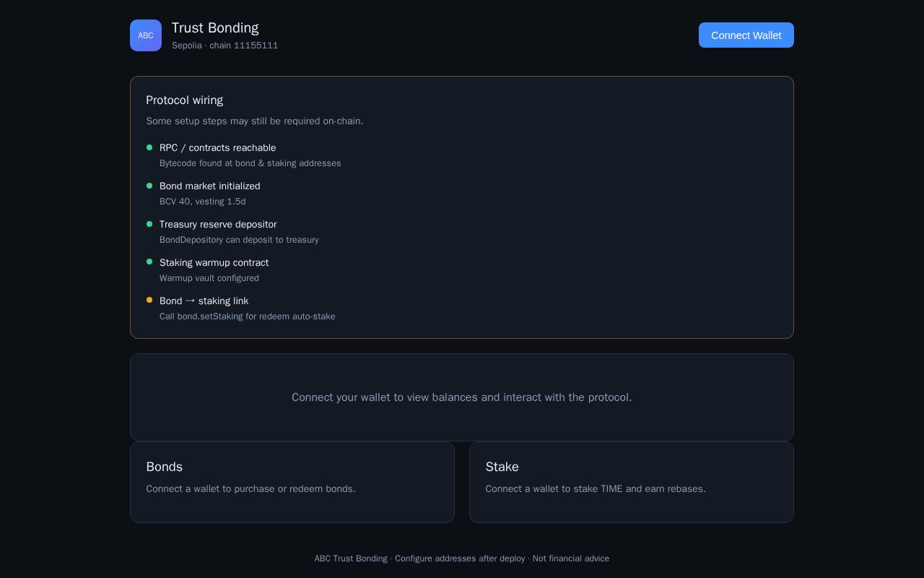924x578 pixels.
Task: Click the Connect Wallet button
Action: pos(746,35)
